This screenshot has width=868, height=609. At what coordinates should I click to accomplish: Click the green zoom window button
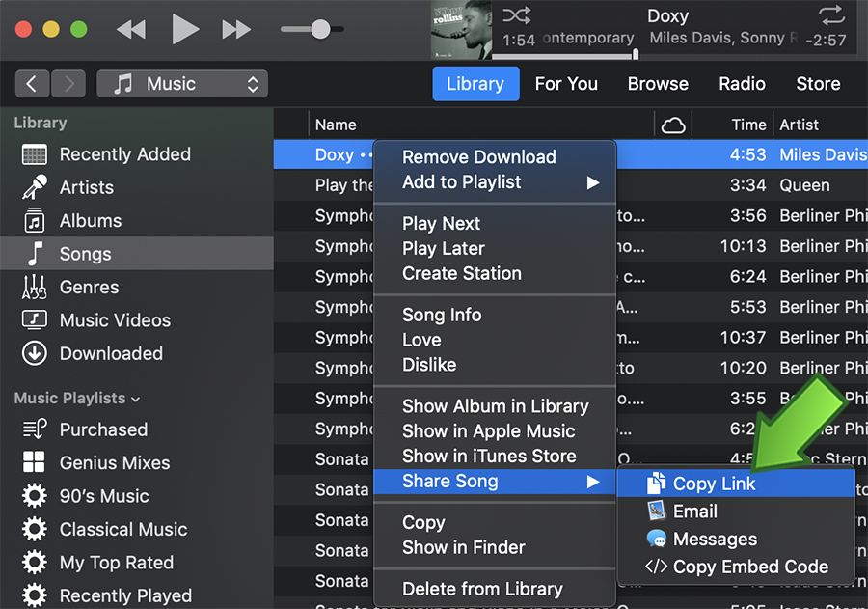tap(79, 29)
